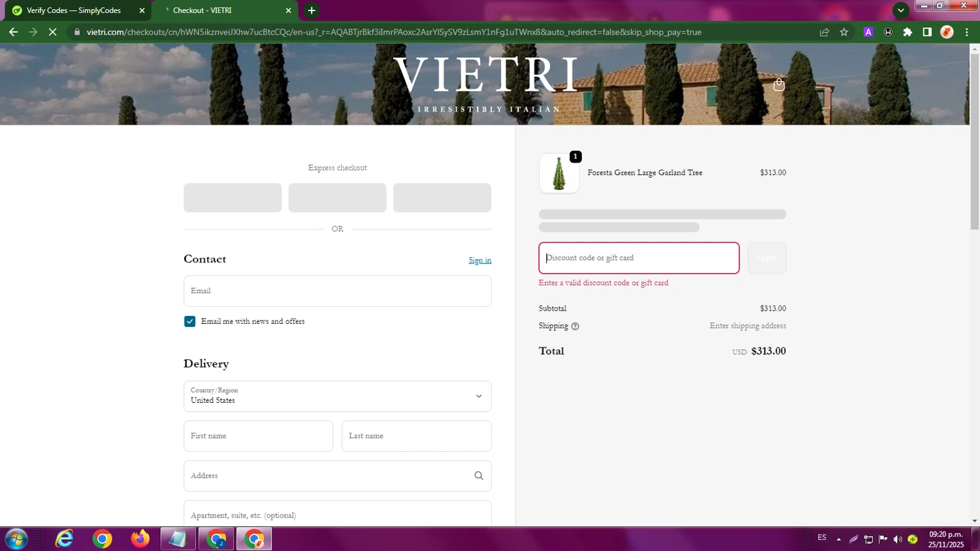
Task: Click the Apartment, suite, etc. field
Action: tap(338, 514)
